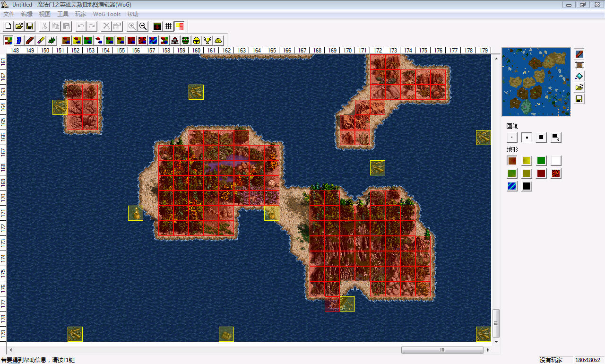The height and width of the screenshot is (364, 605).
Task: Open object properties icon
Action: [x=117, y=26]
